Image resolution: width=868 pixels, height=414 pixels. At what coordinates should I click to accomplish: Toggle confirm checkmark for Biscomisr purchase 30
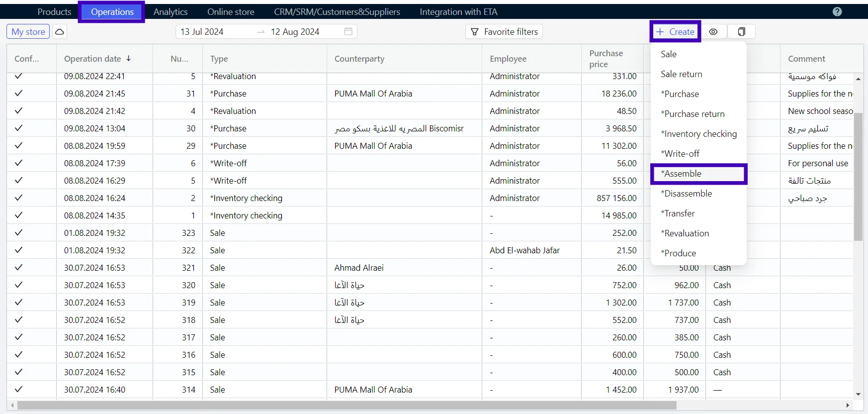(x=19, y=128)
